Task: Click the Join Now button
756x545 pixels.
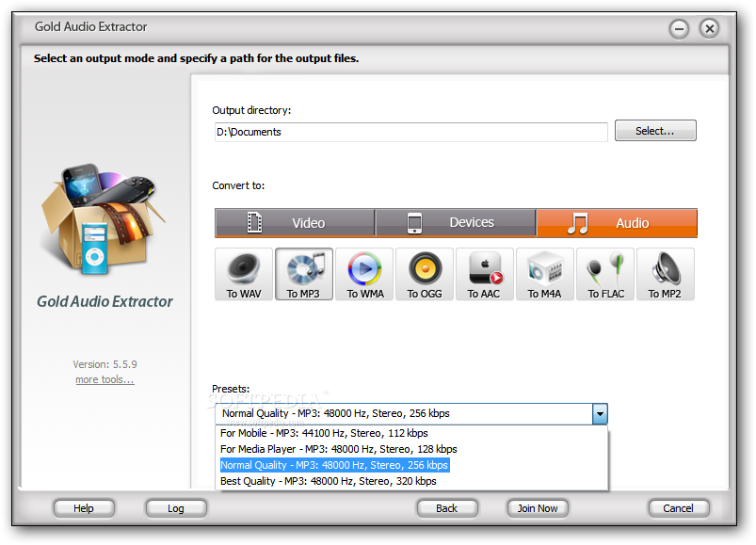Action: pos(538,508)
